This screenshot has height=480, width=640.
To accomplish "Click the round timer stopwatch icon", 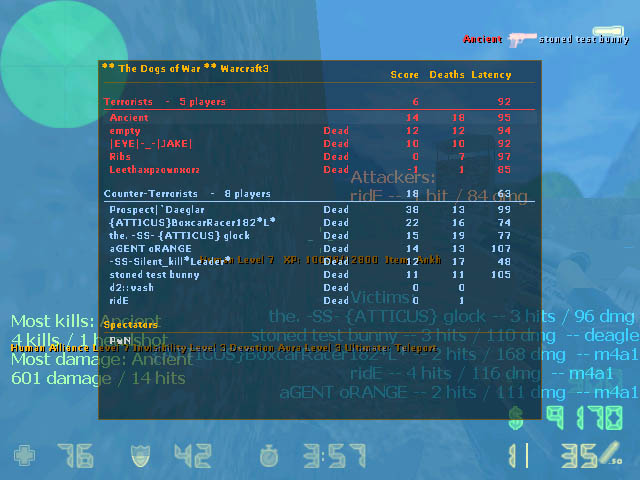I will (269, 456).
